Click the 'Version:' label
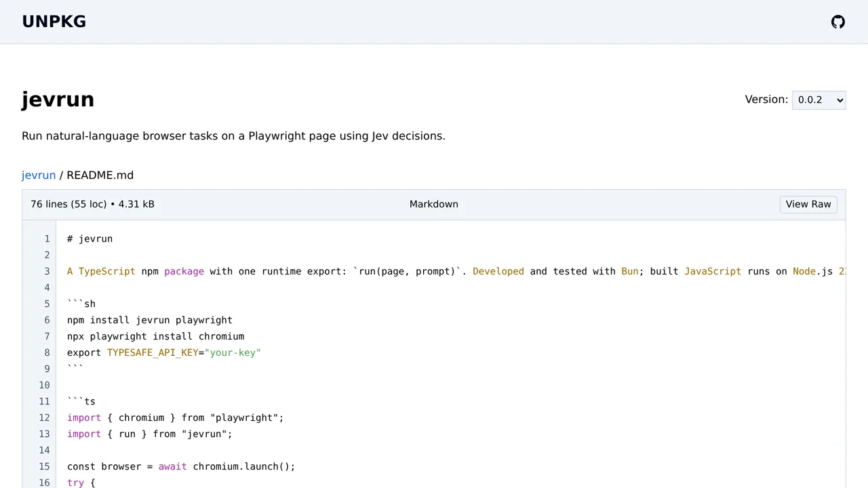 tap(766, 100)
